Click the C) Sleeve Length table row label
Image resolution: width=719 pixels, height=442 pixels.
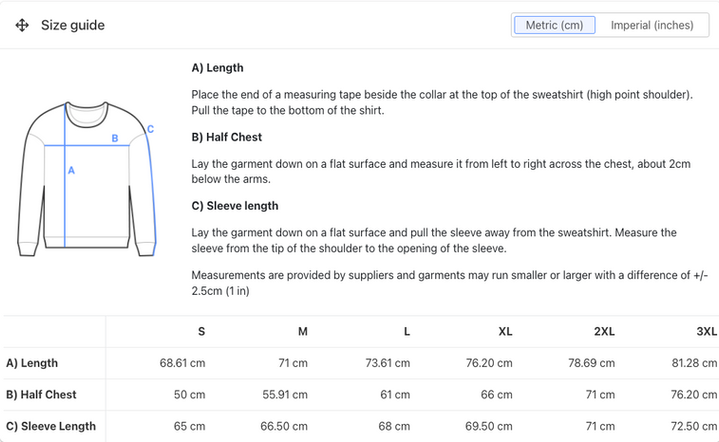[51, 426]
